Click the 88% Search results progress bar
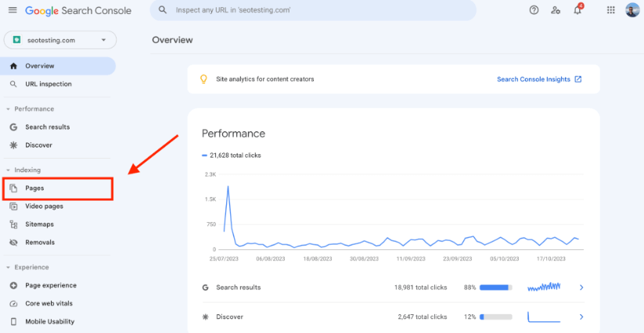This screenshot has height=333, width=644. point(496,288)
